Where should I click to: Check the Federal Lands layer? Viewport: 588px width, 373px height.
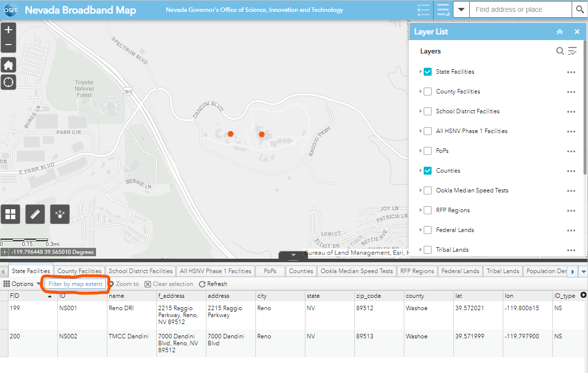427,230
